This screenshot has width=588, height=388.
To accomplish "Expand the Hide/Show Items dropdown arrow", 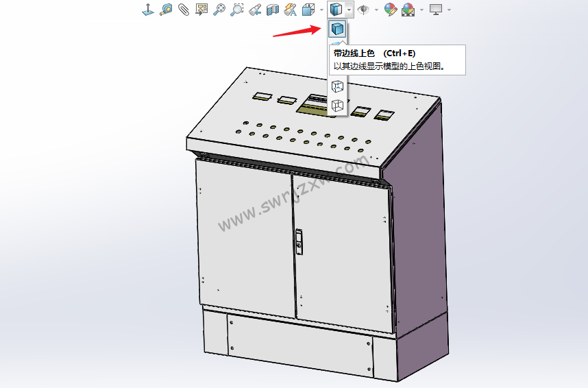I will pos(376,10).
